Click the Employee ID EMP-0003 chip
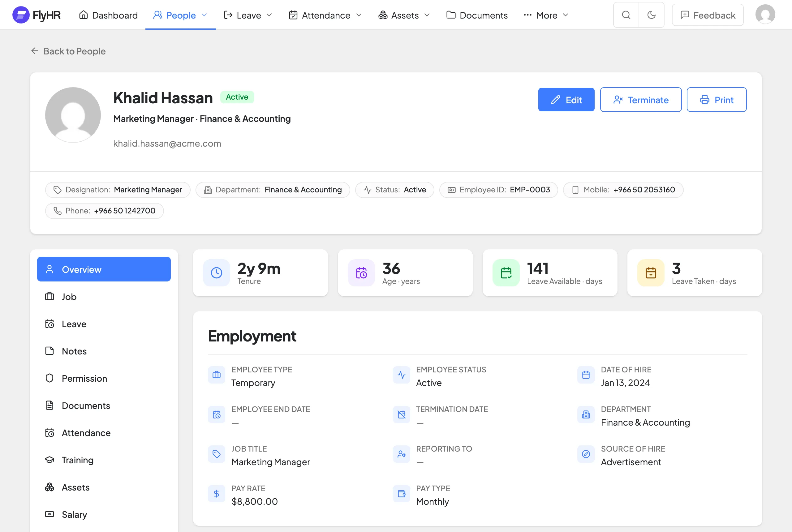Viewport: 792px width, 532px height. coord(499,190)
